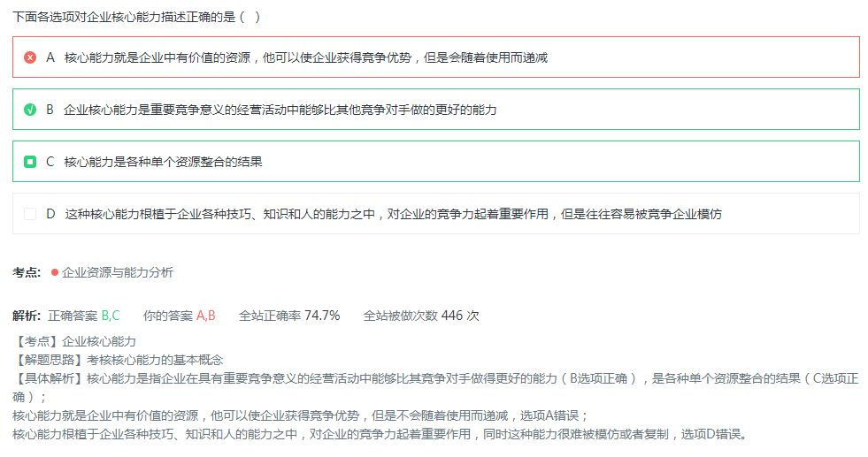868x457 pixels.
Task: Click the 【解题思路】 explanation line
Action: pyautogui.click(x=119, y=360)
